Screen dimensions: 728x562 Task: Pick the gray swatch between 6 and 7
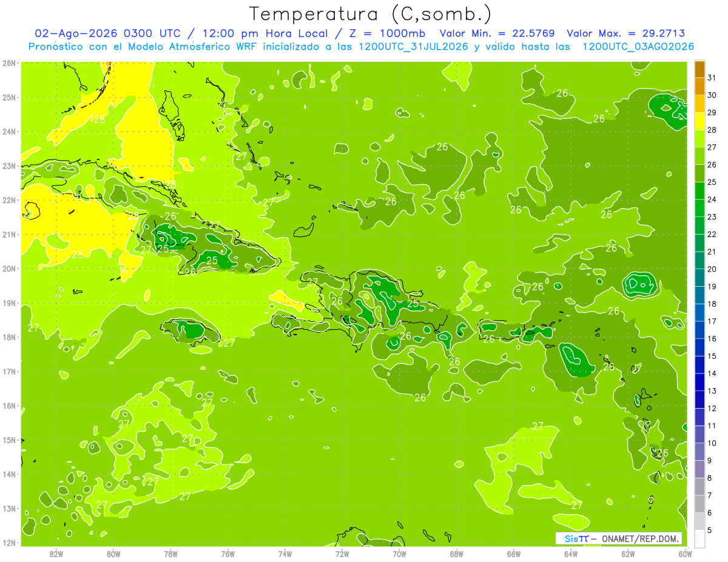(699, 504)
